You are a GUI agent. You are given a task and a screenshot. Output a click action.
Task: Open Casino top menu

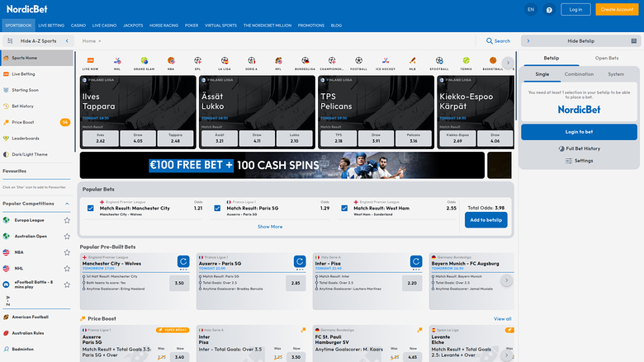78,26
